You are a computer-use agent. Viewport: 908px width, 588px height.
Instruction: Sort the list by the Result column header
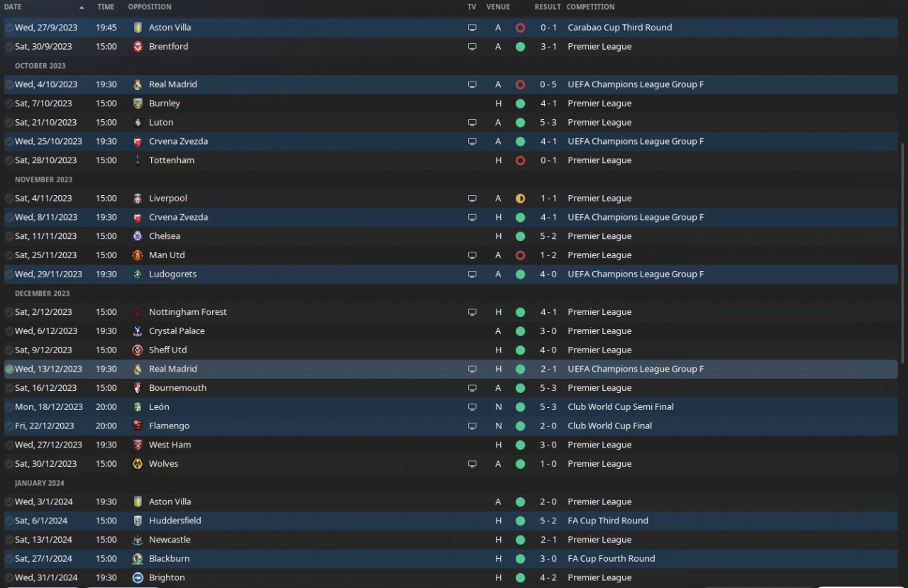[548, 7]
